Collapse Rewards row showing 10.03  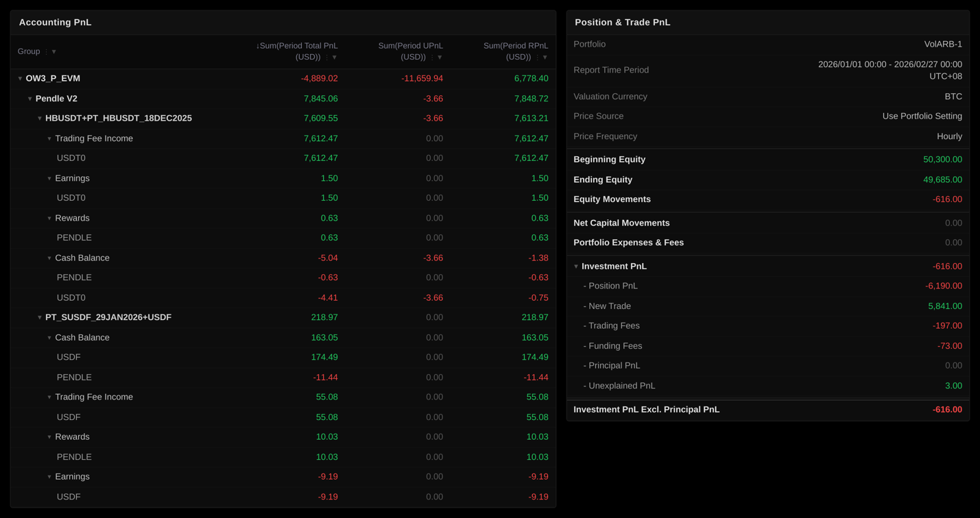(x=49, y=437)
